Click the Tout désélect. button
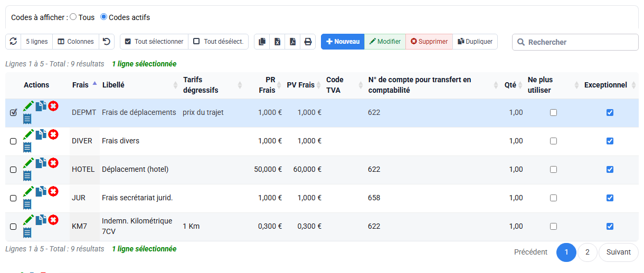 218,42
